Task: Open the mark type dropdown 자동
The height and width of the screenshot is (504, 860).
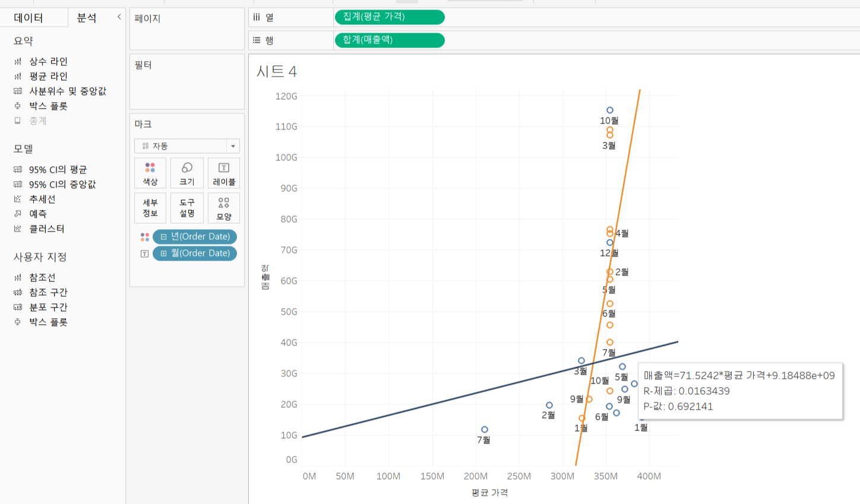Action: (187, 146)
